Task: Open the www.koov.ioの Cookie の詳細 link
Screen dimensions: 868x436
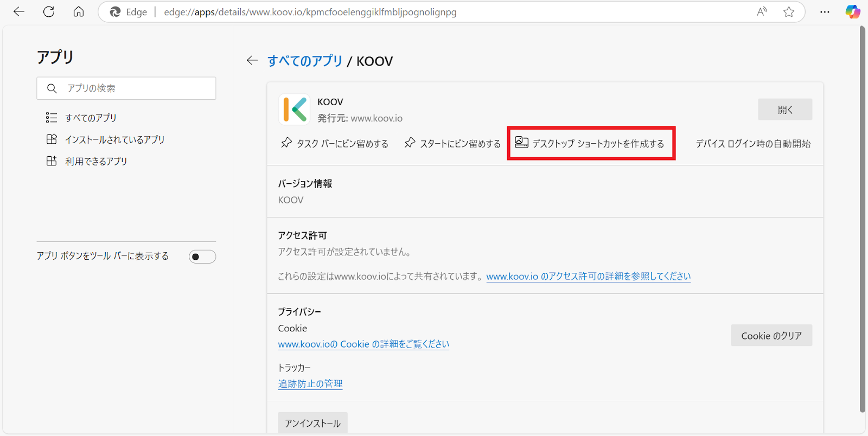Action: pyautogui.click(x=363, y=344)
